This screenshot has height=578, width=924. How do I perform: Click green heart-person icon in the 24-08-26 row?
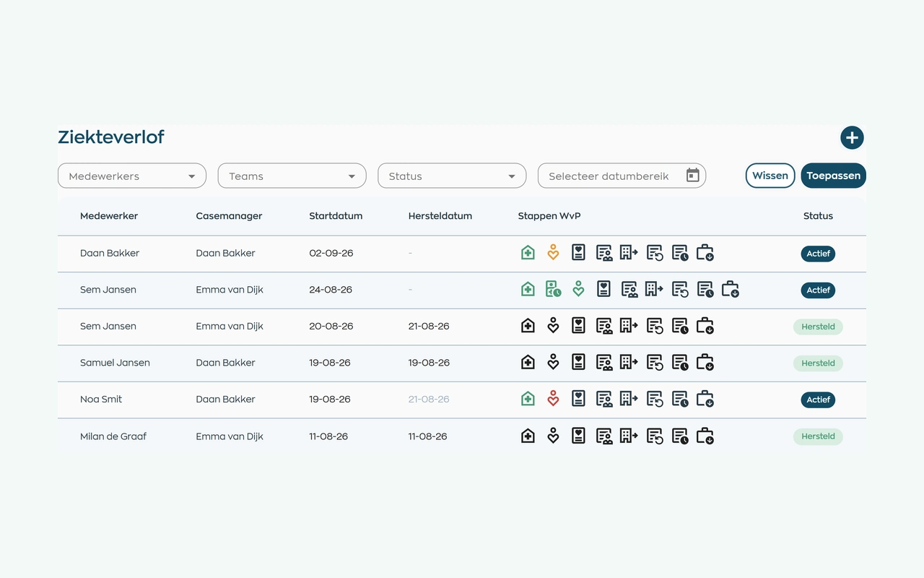point(578,290)
